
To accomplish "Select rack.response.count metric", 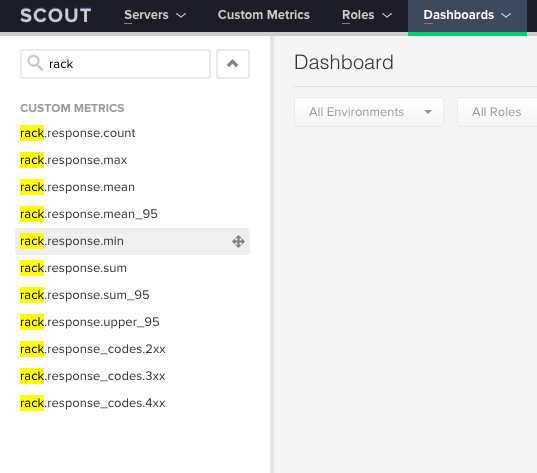I will (78, 133).
